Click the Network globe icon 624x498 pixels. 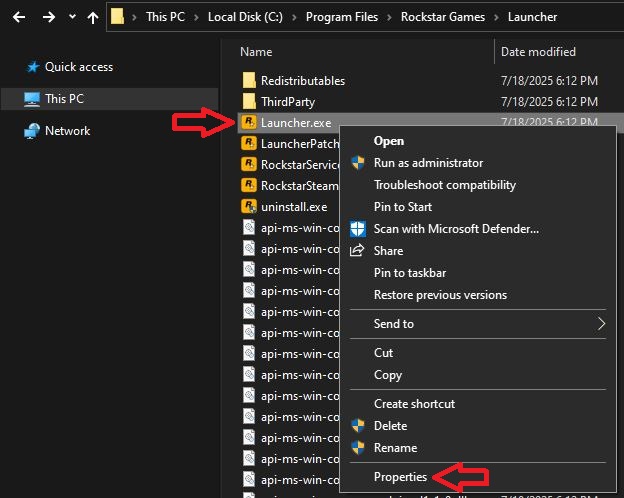coord(32,131)
